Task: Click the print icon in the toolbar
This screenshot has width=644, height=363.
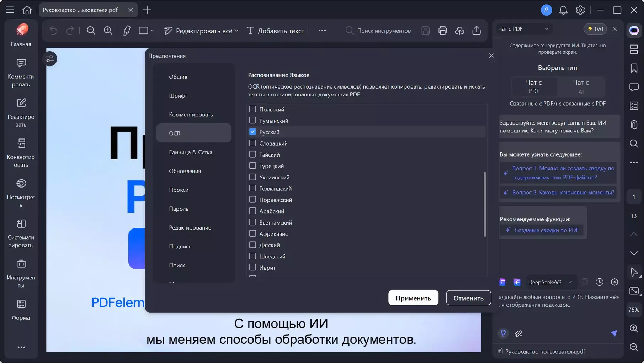Action: 442,31
